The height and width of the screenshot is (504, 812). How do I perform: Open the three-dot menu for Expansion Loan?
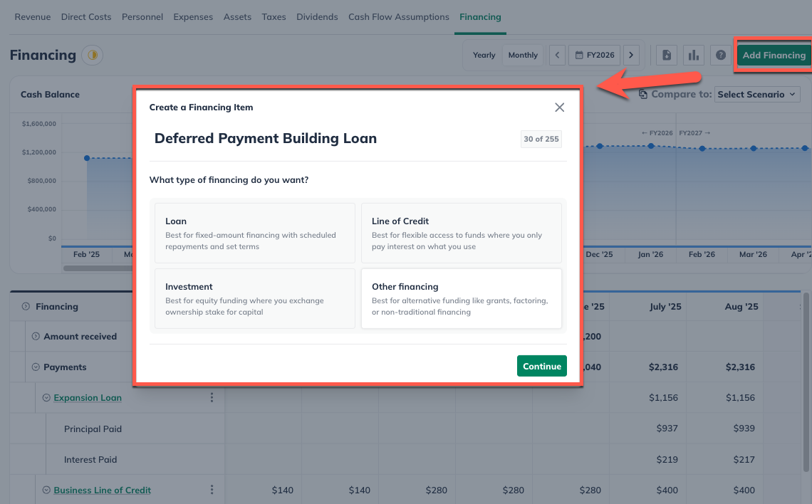(212, 397)
